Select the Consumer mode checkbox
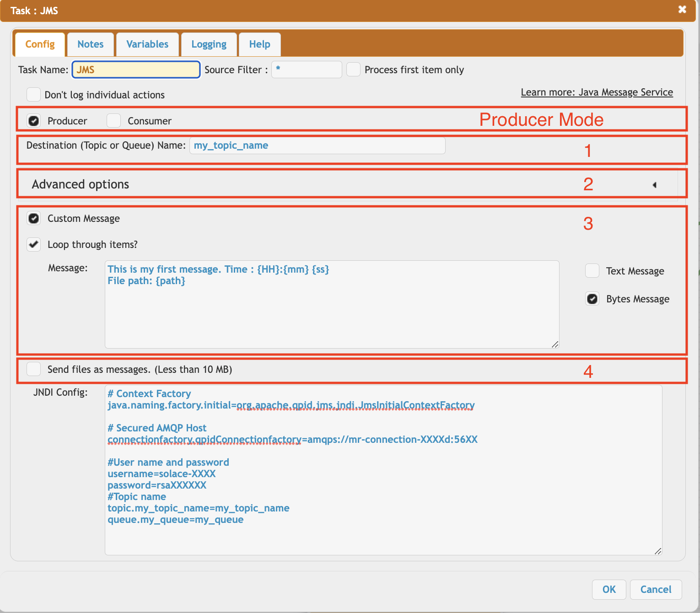The height and width of the screenshot is (613, 700). coord(113,121)
